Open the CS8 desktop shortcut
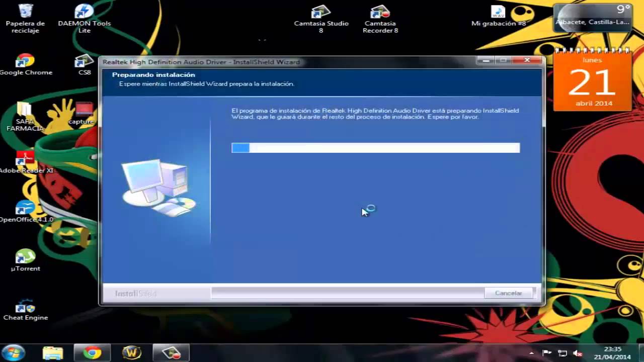This screenshot has height=362, width=644. click(x=84, y=64)
